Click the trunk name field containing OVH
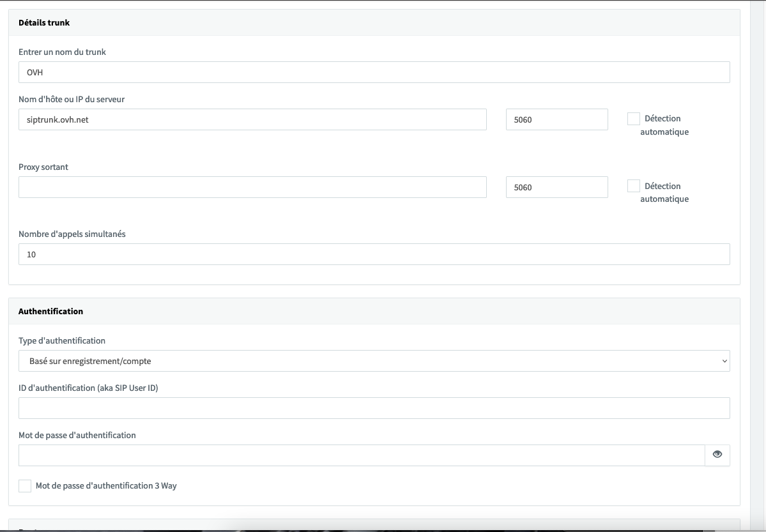The width and height of the screenshot is (766, 532). [x=374, y=72]
